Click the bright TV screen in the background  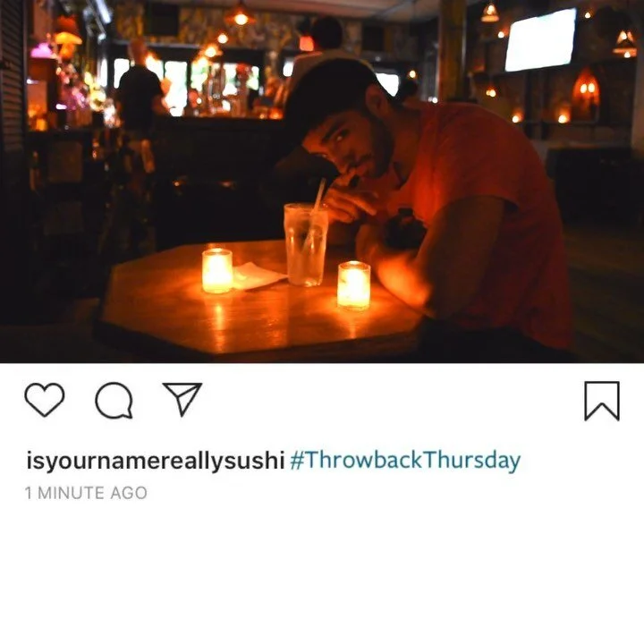(x=539, y=40)
